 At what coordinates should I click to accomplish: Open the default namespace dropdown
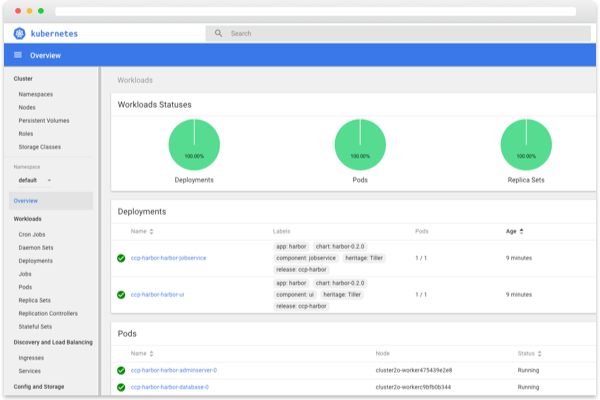pos(34,180)
